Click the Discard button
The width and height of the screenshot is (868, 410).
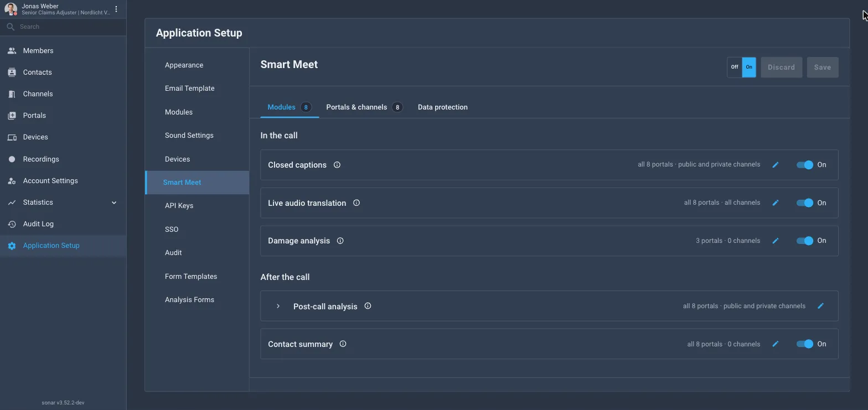[781, 68]
